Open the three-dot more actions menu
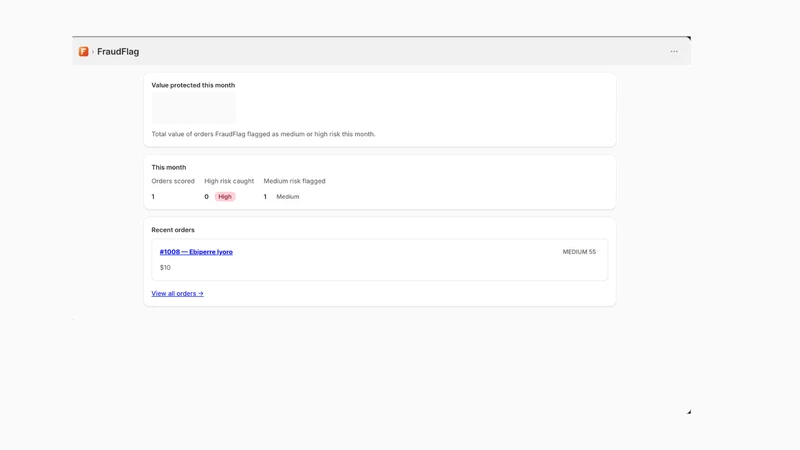800x450 pixels. [x=674, y=52]
